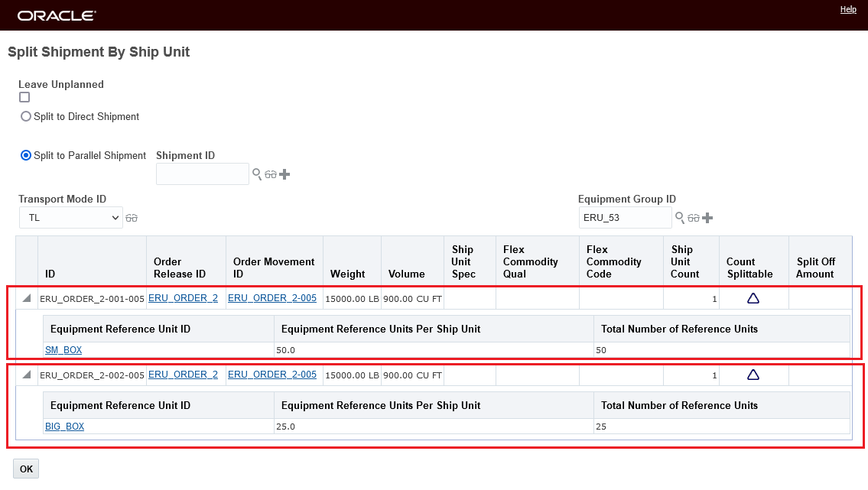868x490 pixels.
Task: Open the Transport Mode ID dropdown showing TL
Action: [x=71, y=218]
